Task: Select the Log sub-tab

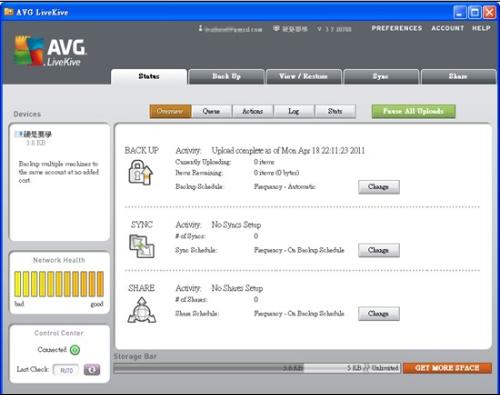Action: pyautogui.click(x=294, y=111)
